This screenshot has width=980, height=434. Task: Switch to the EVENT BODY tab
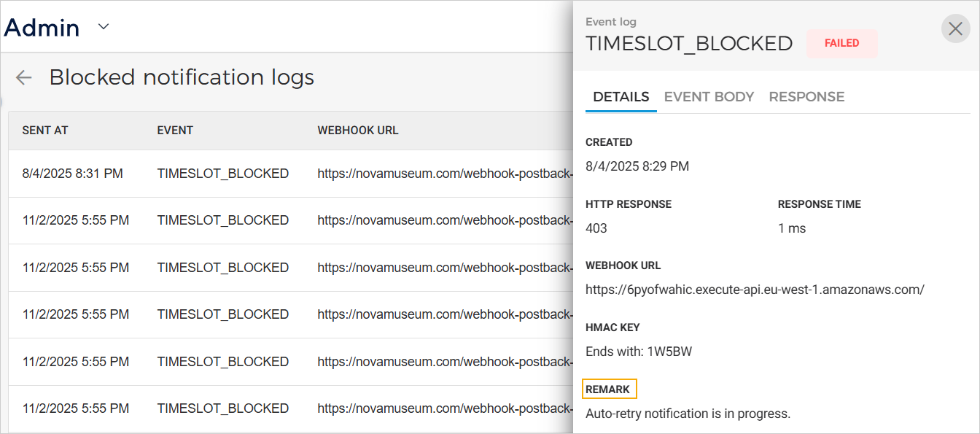click(709, 97)
